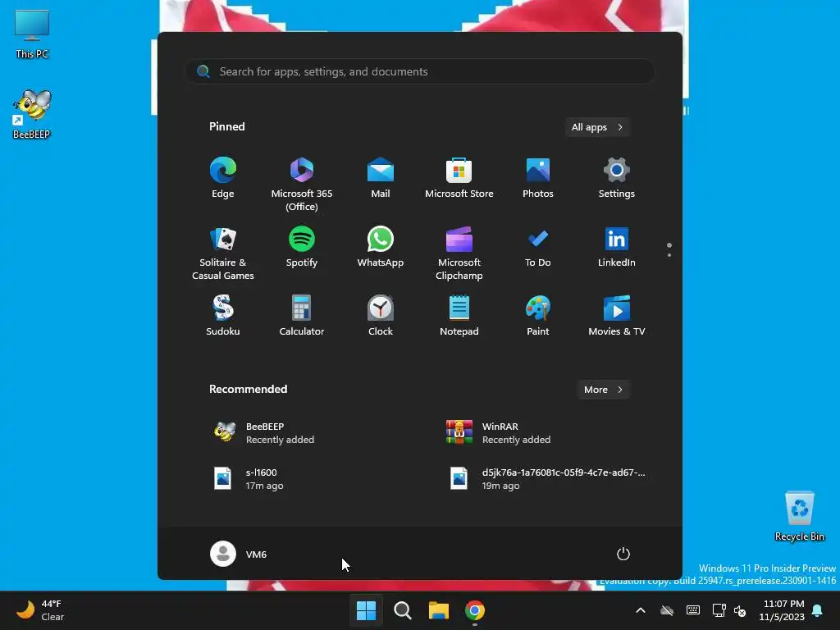This screenshot has height=630, width=840.
Task: Open the To Do app
Action: point(538,248)
